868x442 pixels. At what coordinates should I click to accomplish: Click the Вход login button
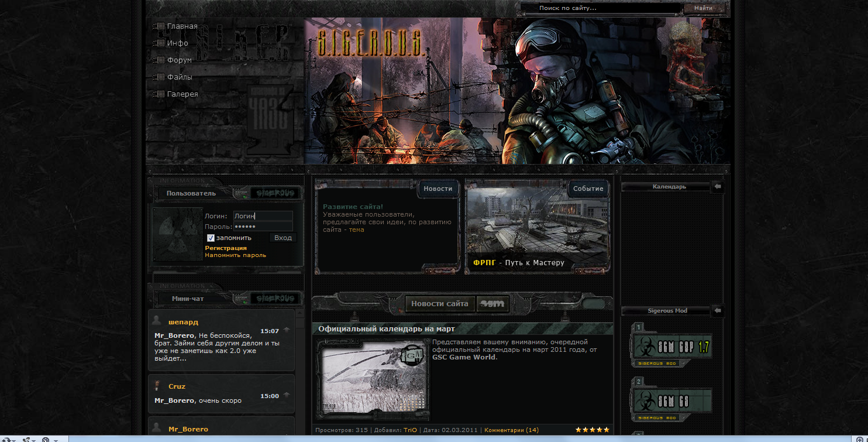[x=283, y=238]
